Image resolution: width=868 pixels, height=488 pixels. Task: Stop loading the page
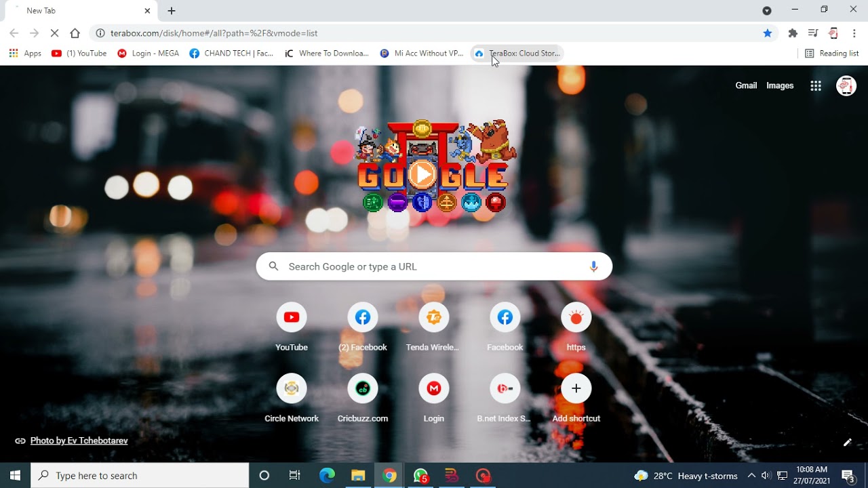(x=54, y=33)
